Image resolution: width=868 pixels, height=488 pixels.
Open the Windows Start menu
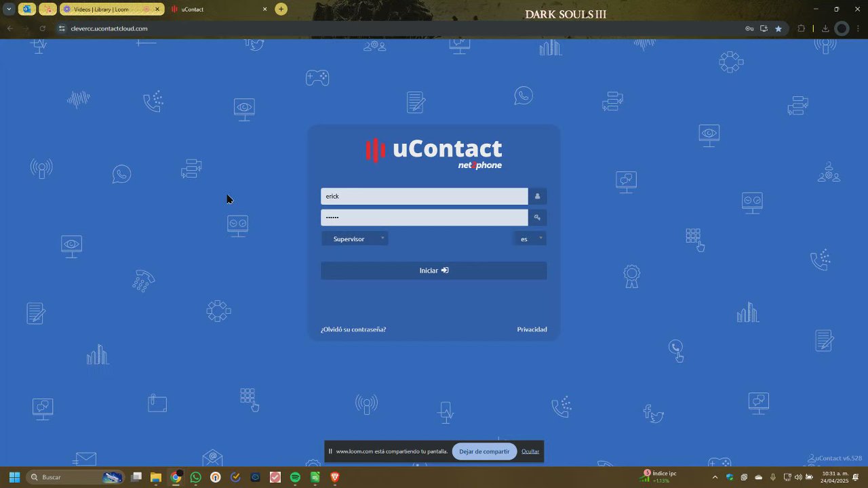point(14,477)
